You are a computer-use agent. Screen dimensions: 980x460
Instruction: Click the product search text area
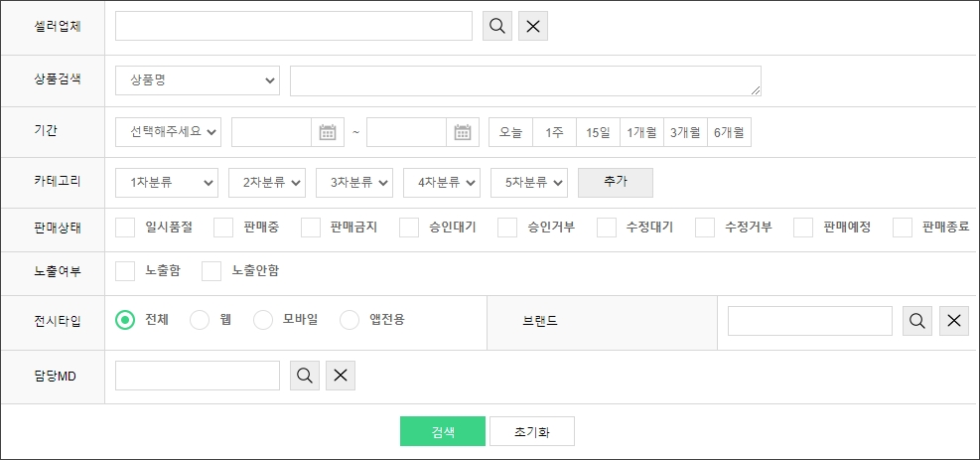point(525,81)
